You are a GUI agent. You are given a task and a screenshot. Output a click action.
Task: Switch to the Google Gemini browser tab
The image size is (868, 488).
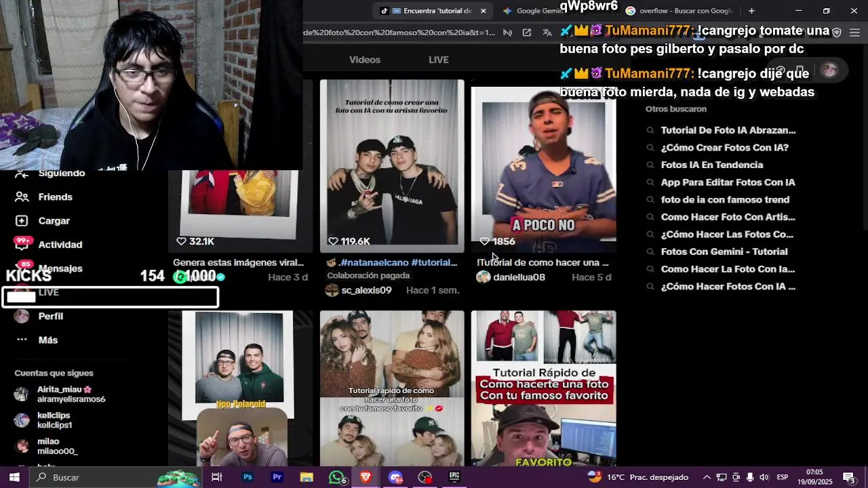(x=532, y=11)
